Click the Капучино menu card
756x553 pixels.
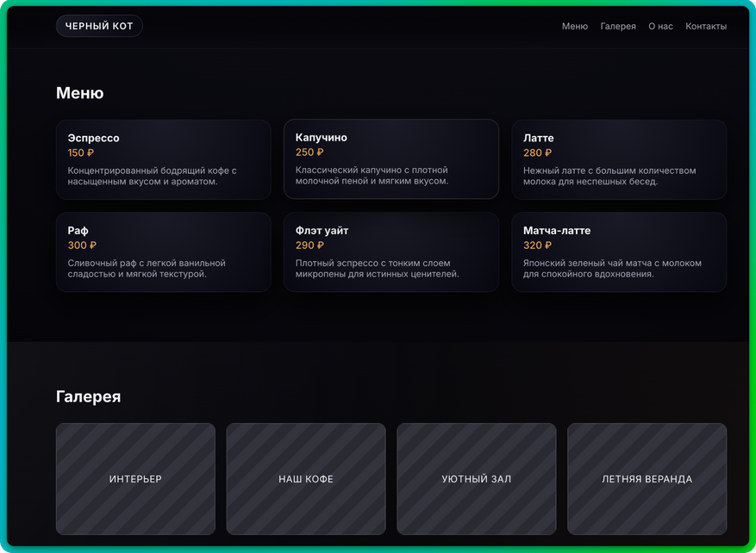[391, 159]
